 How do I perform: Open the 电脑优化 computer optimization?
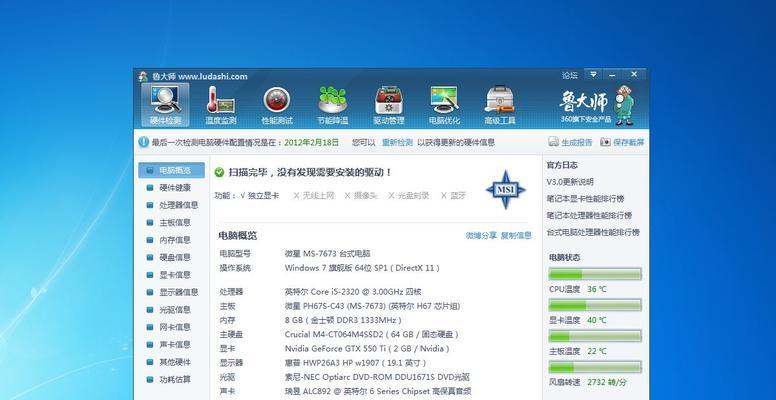(x=444, y=105)
